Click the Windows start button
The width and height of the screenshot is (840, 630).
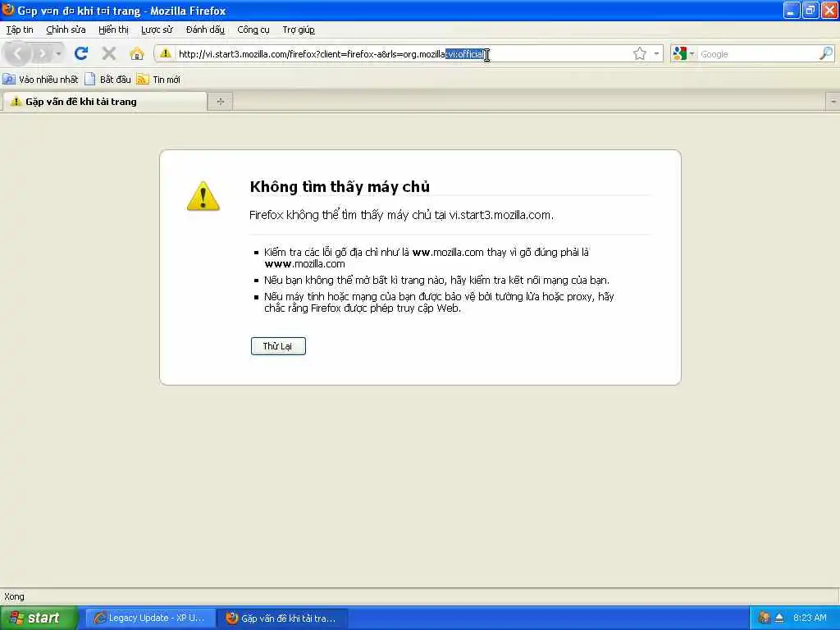(x=39, y=618)
